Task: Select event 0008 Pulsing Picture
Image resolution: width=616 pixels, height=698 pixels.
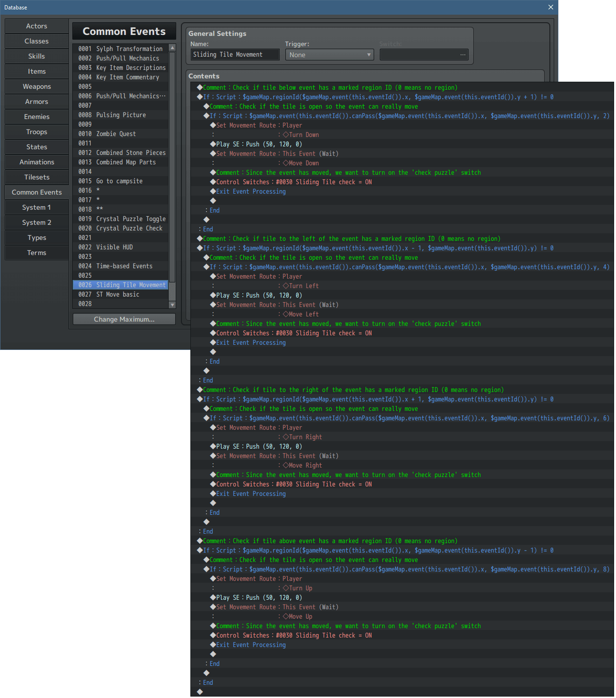Action: coord(120,115)
